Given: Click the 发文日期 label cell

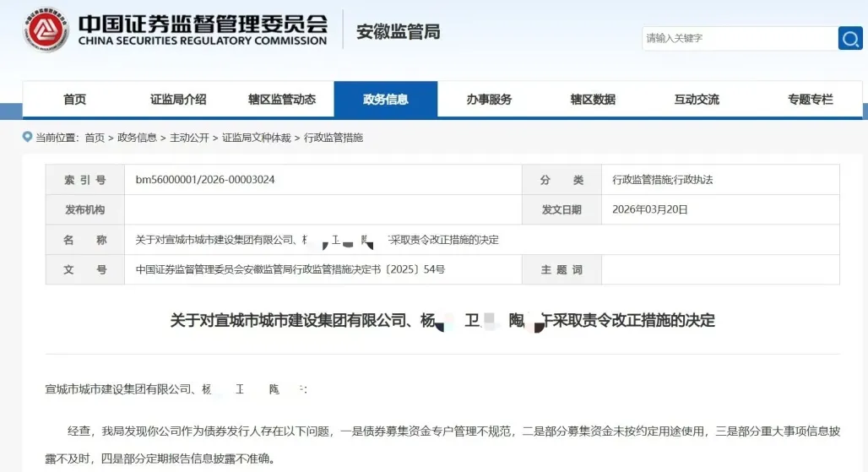Looking at the screenshot, I should click(x=561, y=209).
